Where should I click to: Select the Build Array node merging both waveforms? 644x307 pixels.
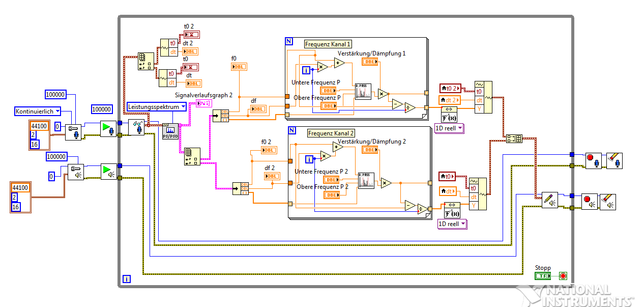click(x=514, y=138)
